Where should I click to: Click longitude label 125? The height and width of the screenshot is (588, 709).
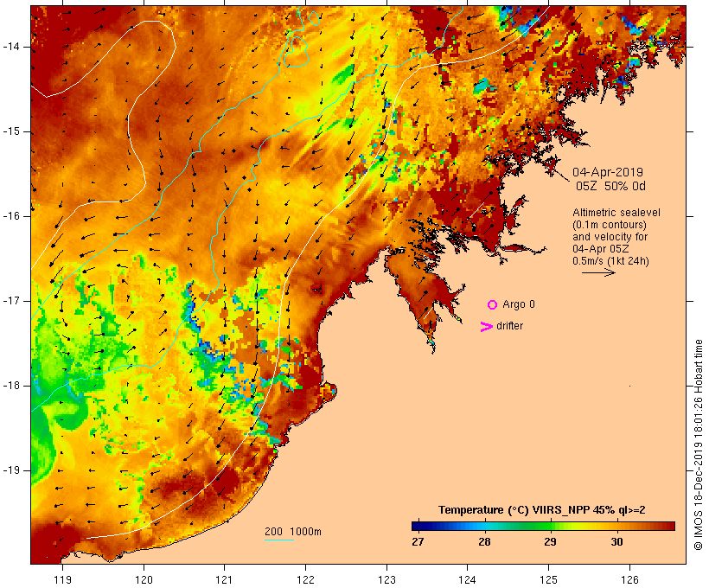click(x=548, y=579)
